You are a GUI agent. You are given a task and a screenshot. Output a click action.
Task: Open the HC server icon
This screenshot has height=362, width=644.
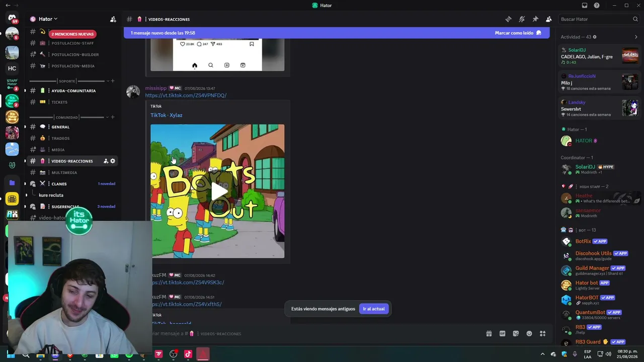pos(12,68)
